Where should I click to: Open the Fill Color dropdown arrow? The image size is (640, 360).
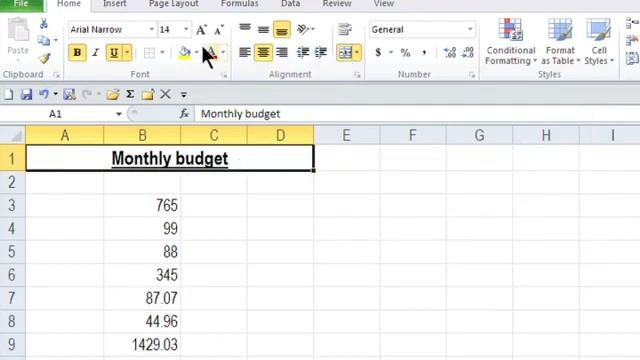[196, 53]
